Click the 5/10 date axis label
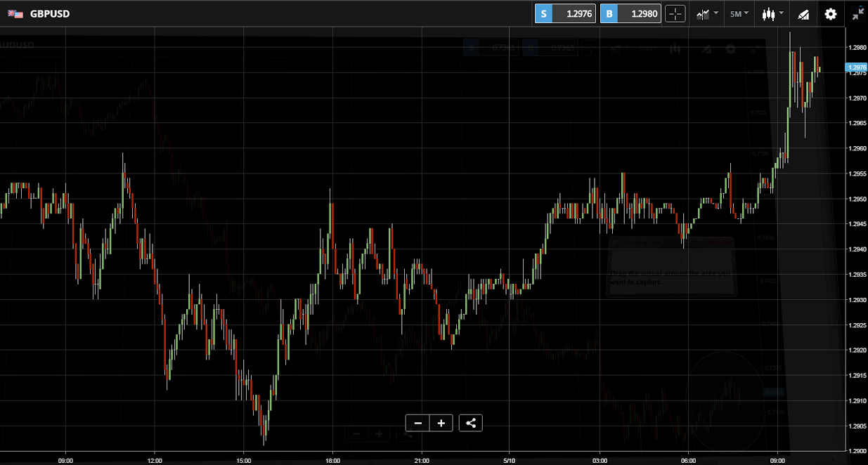 510,461
